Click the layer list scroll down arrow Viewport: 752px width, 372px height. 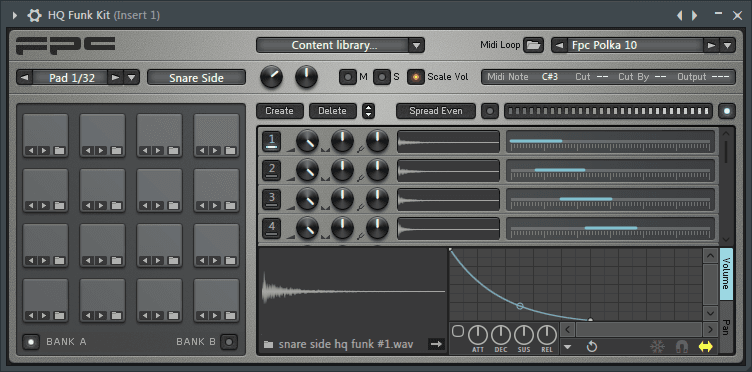click(x=726, y=239)
